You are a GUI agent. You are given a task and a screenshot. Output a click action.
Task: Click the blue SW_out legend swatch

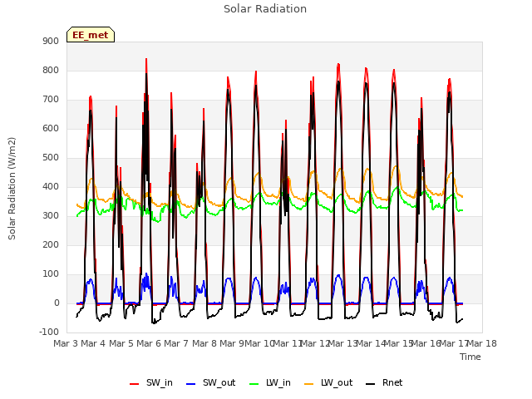[x=191, y=384]
